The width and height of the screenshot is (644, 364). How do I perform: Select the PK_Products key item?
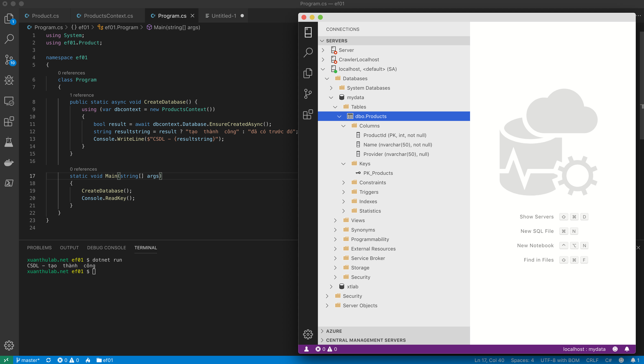(x=378, y=173)
